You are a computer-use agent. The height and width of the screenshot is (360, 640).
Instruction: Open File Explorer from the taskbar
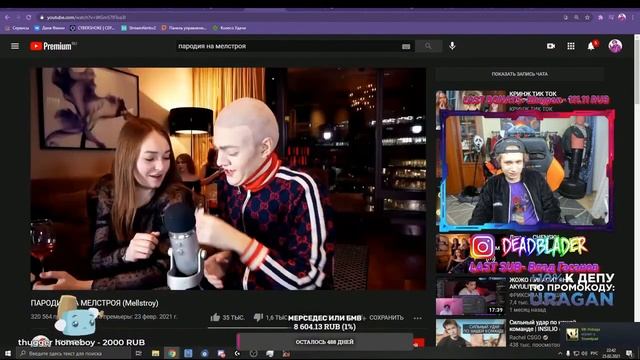156,353
